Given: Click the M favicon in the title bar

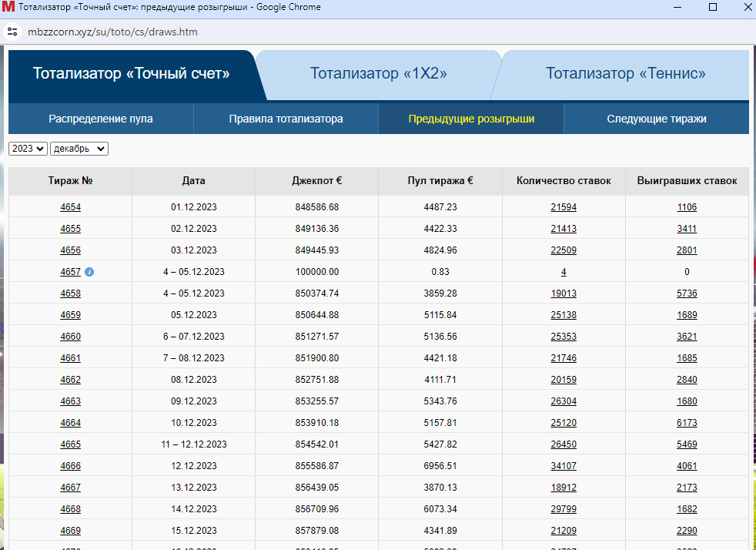Looking at the screenshot, I should (8, 7).
